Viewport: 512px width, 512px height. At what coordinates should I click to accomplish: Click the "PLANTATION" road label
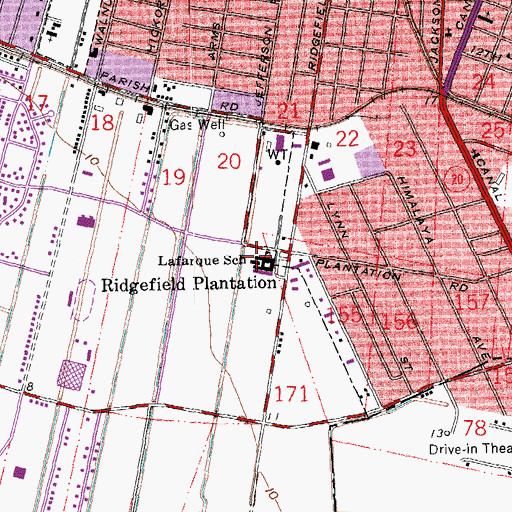click(x=358, y=269)
